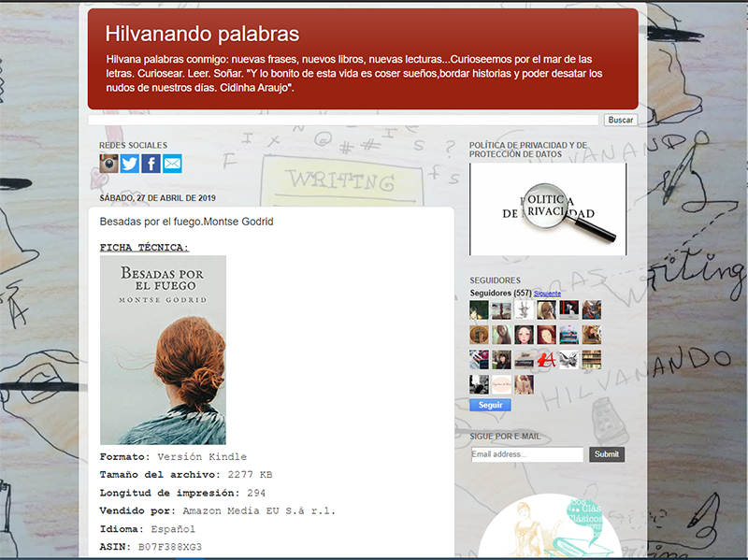Click the 'Longitud de impresión: 294' line
The height and width of the screenshot is (560, 748).
point(182,493)
